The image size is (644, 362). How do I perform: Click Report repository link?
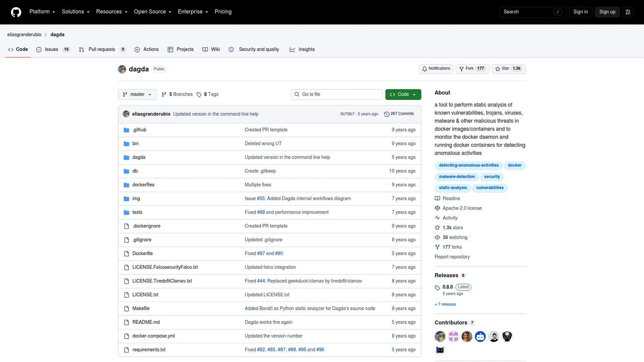tap(452, 257)
